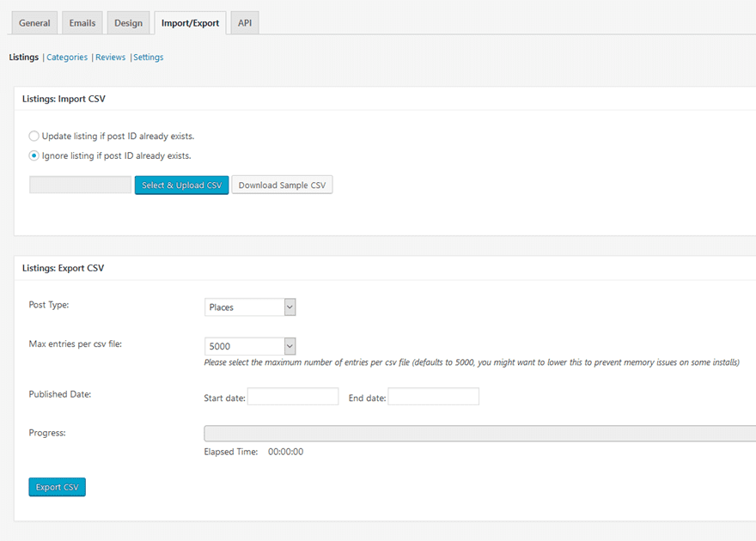Download the sample CSV file
Image resolution: width=756 pixels, height=541 pixels.
282,185
